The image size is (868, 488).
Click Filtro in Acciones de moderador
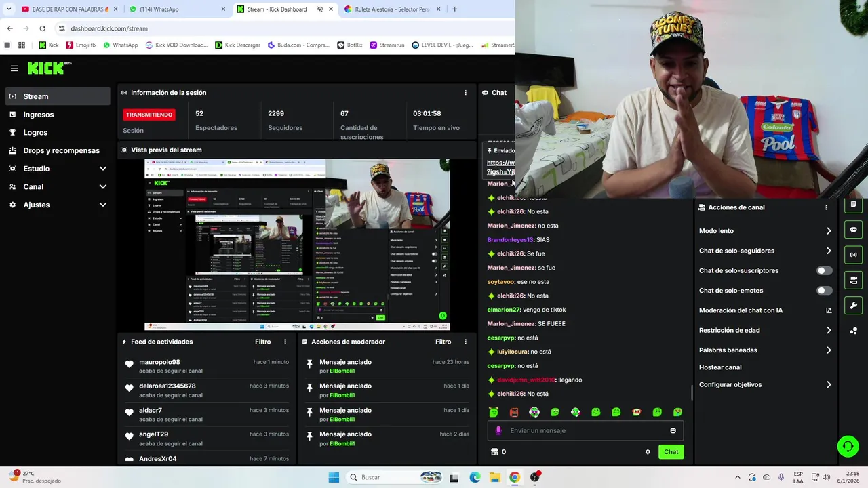(x=443, y=342)
